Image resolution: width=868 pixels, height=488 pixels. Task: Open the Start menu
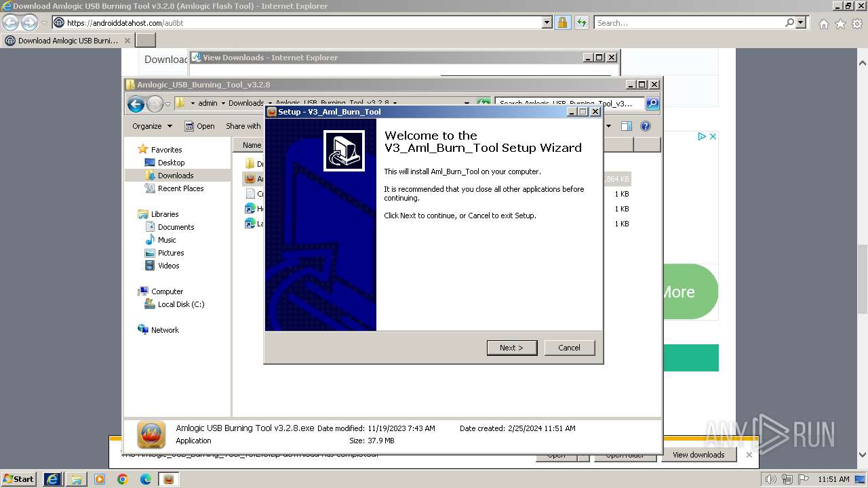[19, 479]
